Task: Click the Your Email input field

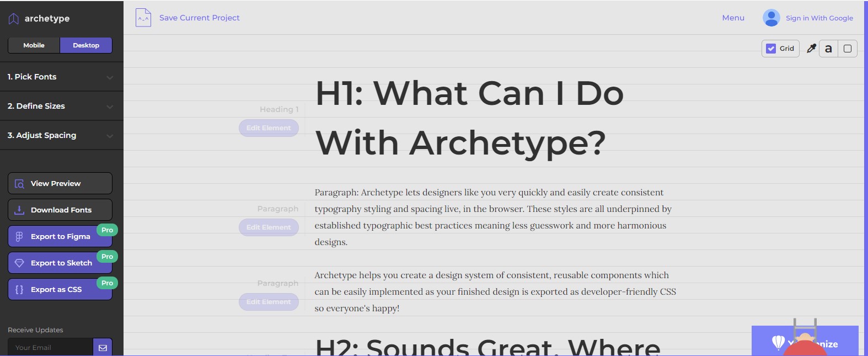Action: (x=50, y=348)
